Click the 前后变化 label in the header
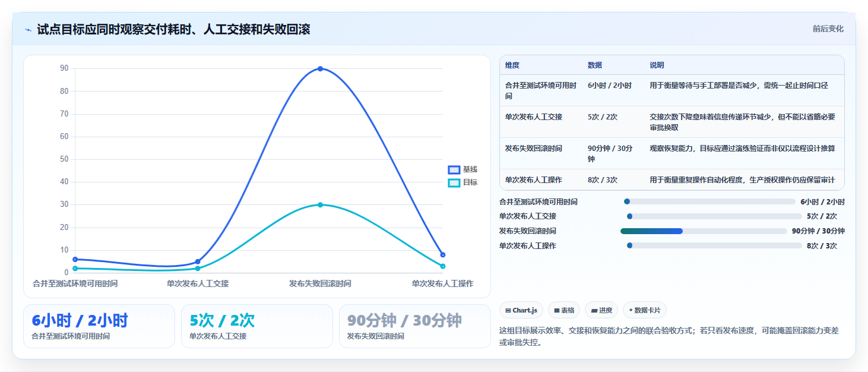The height and width of the screenshot is (372, 868). [828, 29]
